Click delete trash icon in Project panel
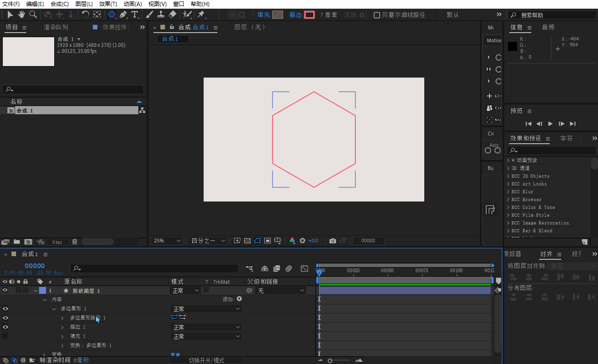The image size is (598, 364). coord(74,241)
